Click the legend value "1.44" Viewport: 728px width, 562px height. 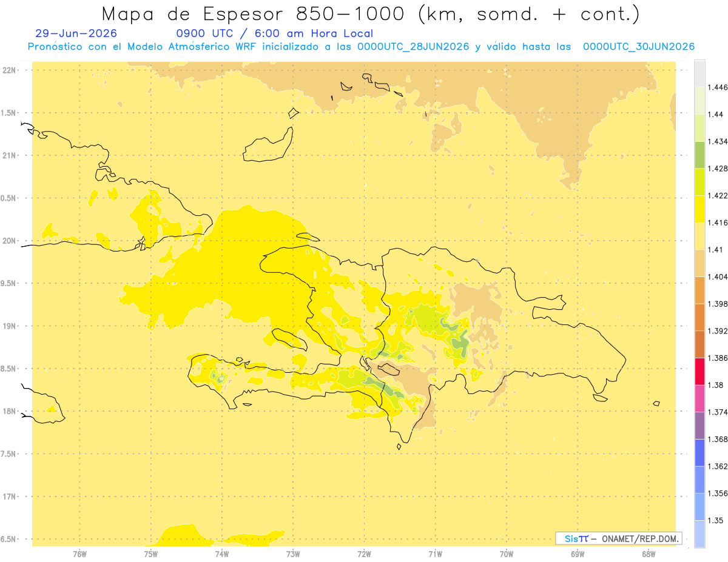coord(716,115)
